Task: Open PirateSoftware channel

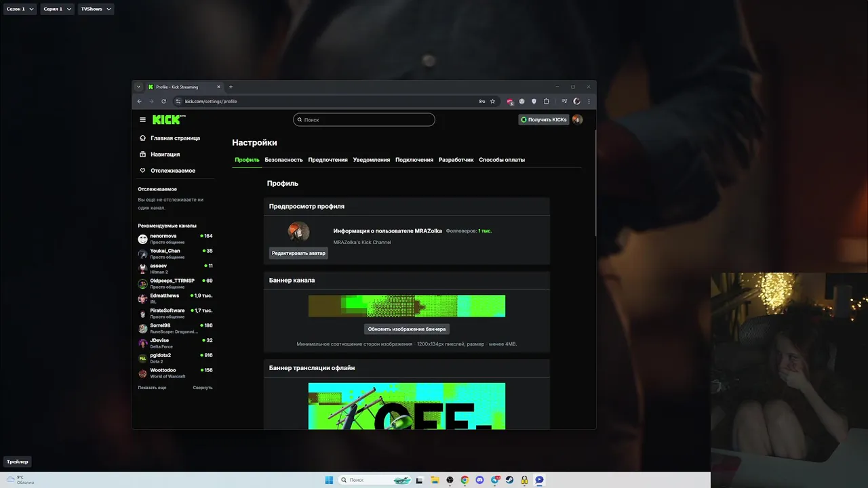Action: click(176, 313)
